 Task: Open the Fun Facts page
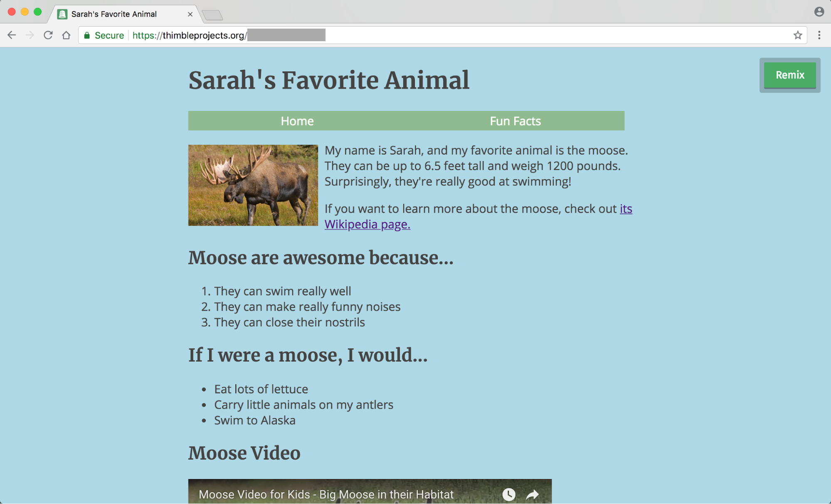click(515, 121)
